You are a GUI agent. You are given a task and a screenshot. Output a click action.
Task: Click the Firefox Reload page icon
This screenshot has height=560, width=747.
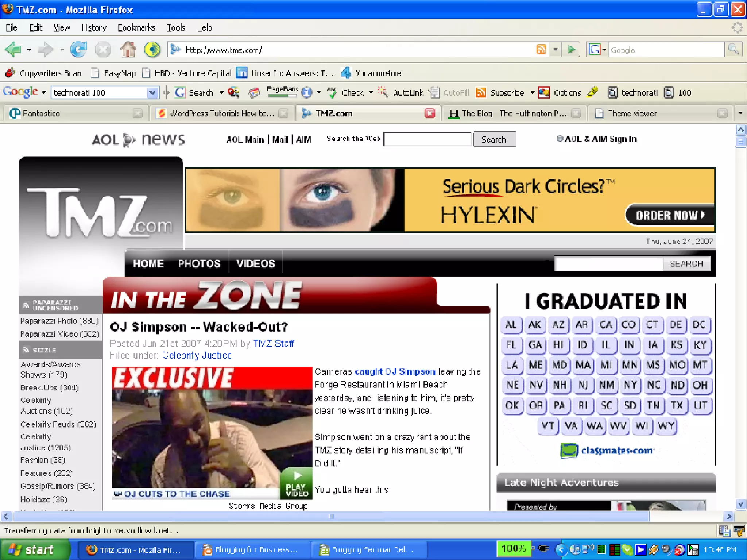click(78, 50)
